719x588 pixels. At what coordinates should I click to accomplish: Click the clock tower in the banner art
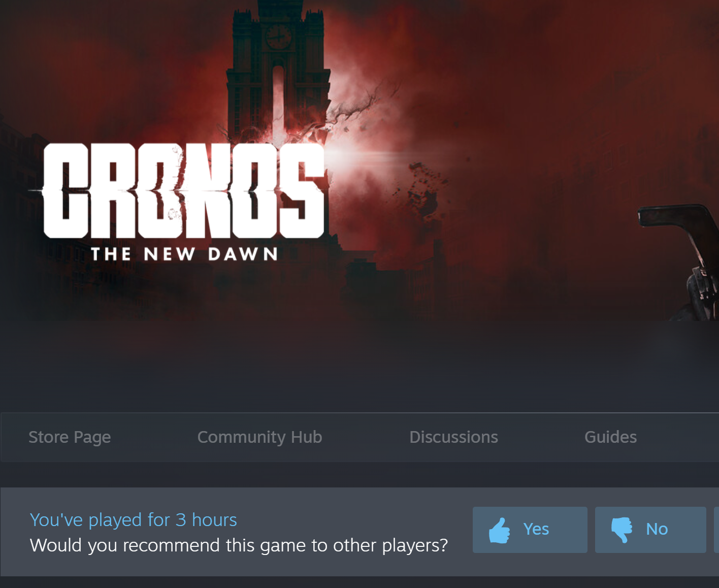pos(278,71)
